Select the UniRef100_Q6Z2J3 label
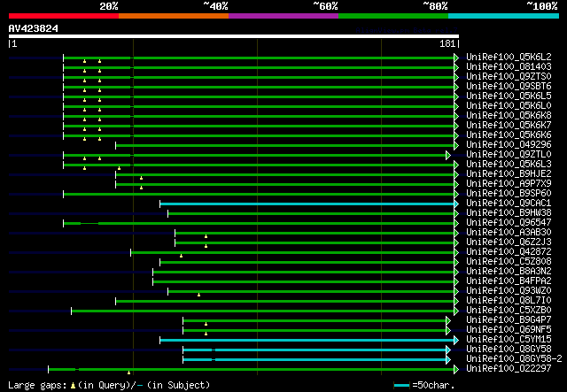The width and height of the screenshot is (567, 392). coord(509,242)
